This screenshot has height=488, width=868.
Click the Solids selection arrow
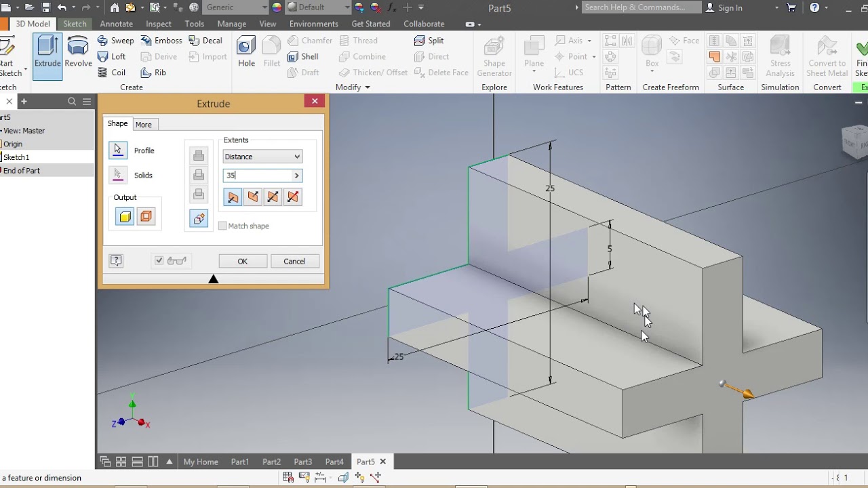coord(118,175)
